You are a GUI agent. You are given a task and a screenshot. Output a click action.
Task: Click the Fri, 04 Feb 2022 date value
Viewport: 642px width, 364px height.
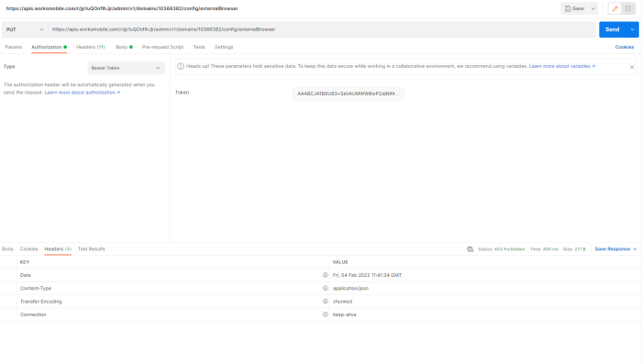pyautogui.click(x=367, y=275)
